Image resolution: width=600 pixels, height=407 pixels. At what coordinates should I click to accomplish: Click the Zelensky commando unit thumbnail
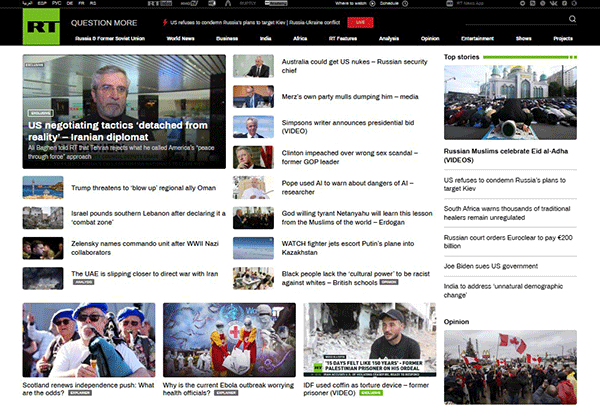pyautogui.click(x=43, y=248)
